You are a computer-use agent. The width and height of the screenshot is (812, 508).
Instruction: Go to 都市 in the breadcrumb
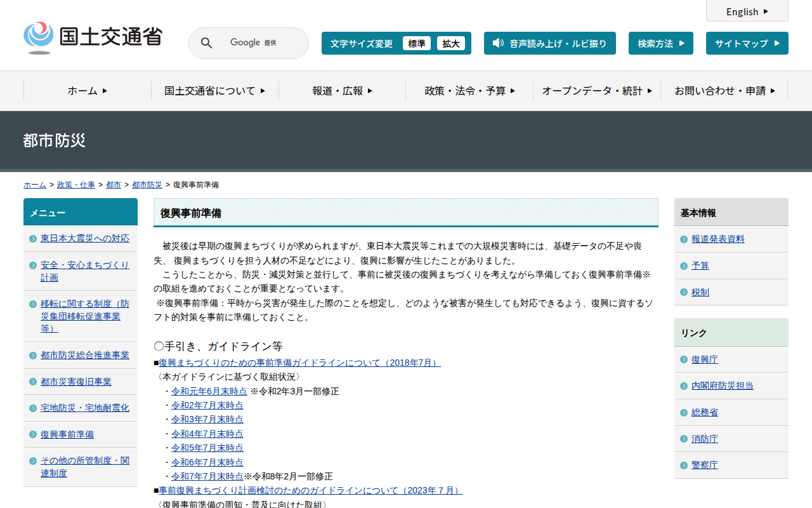[x=114, y=185]
